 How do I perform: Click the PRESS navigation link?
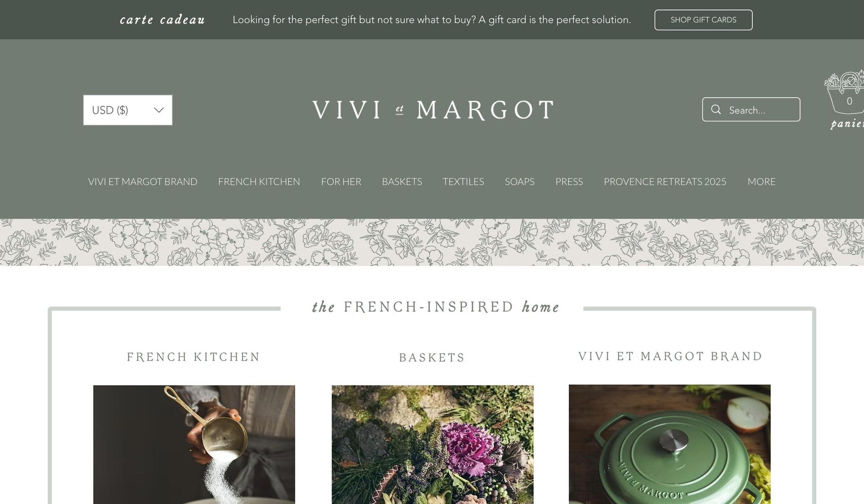569,181
